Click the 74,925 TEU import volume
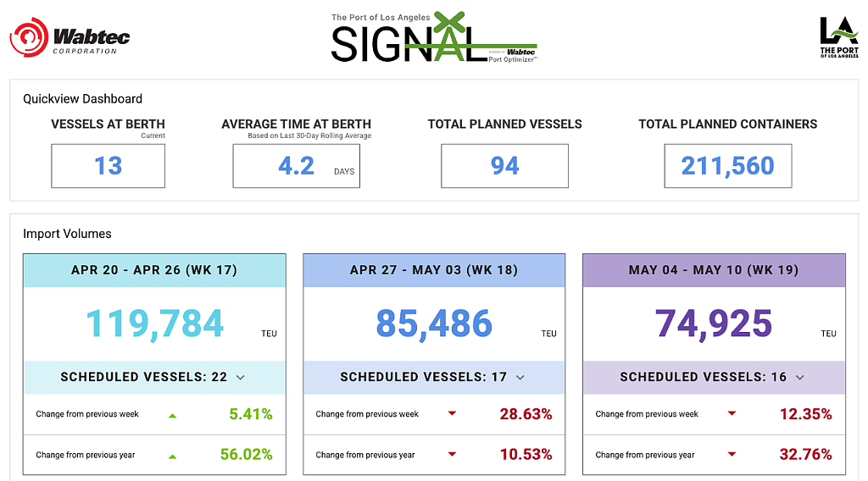This screenshot has height=481, width=868. pos(714,323)
